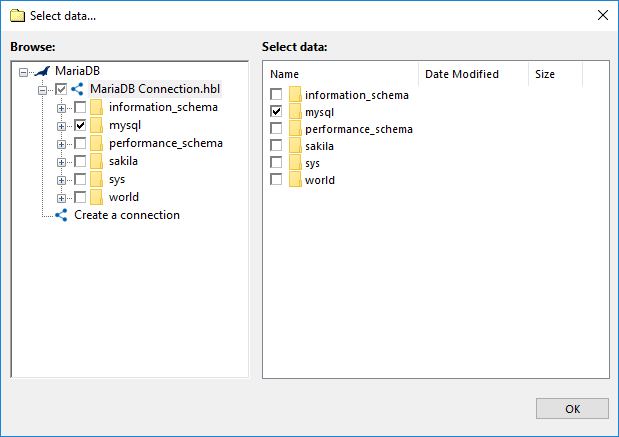Click performance_schema folder icon in Browse tree
The image size is (619, 437).
96,143
